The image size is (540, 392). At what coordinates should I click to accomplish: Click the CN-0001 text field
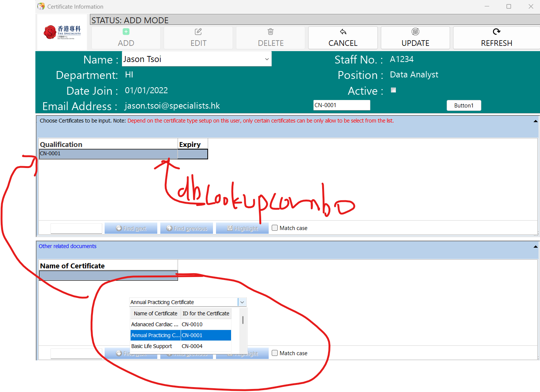click(341, 105)
